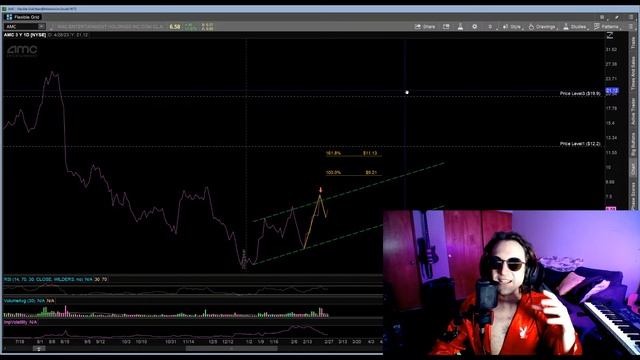Select the Chart side tab

[x=633, y=169]
